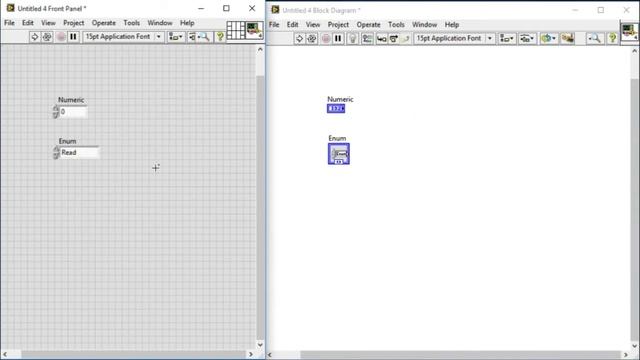
Task: Click Numeric control value field
Action: 73,112
